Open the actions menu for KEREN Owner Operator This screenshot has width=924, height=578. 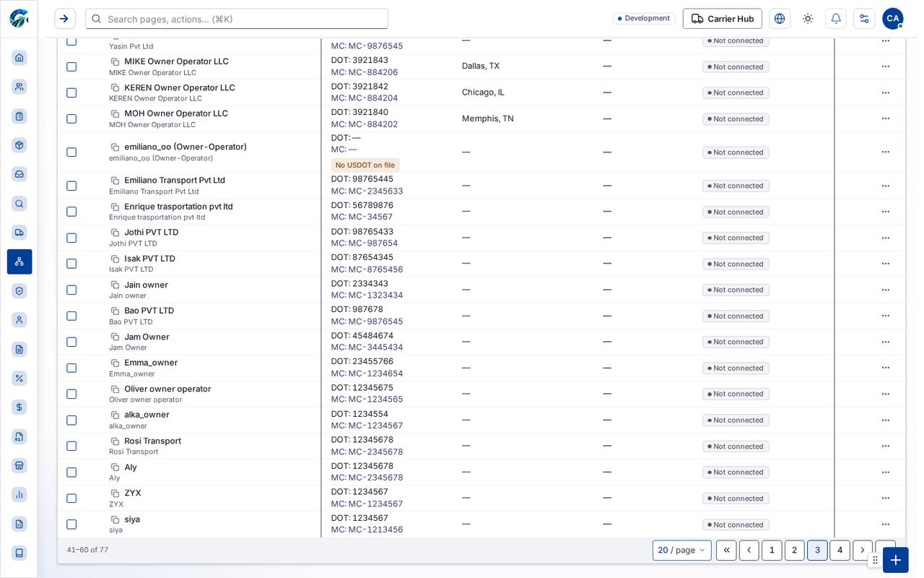click(x=886, y=92)
